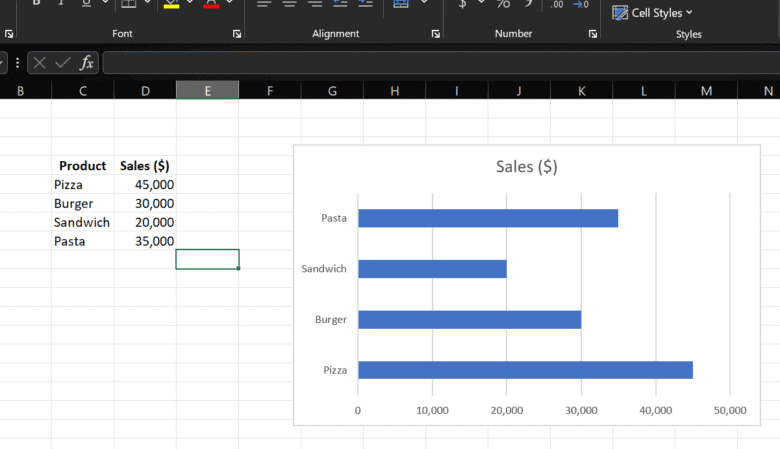The image size is (780, 449).
Task: Select the column D header
Action: pos(145,91)
